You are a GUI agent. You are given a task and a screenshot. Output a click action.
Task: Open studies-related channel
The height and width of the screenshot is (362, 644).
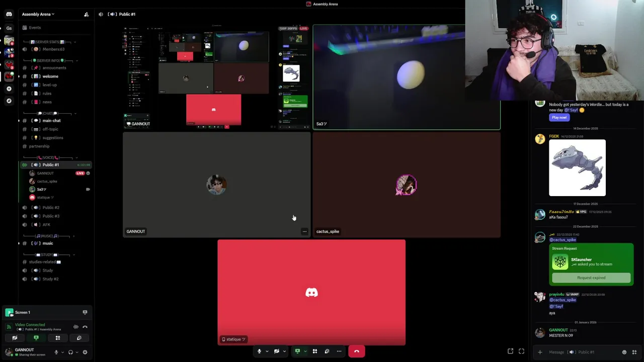point(56,262)
